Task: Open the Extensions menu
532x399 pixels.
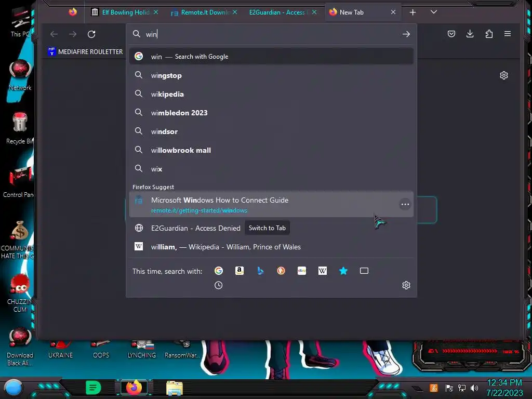Action: [489, 34]
